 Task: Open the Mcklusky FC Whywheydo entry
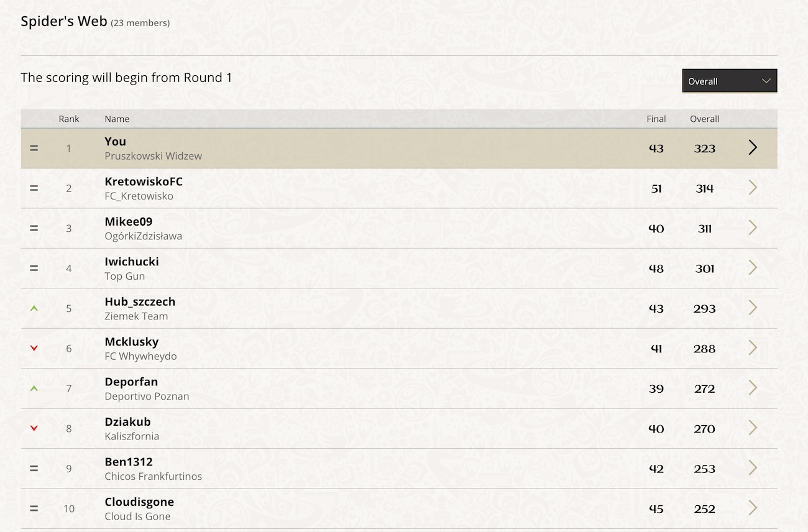pos(399,349)
